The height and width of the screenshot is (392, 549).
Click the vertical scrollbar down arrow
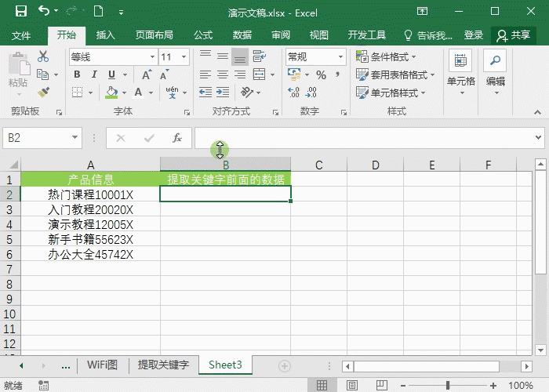point(540,350)
